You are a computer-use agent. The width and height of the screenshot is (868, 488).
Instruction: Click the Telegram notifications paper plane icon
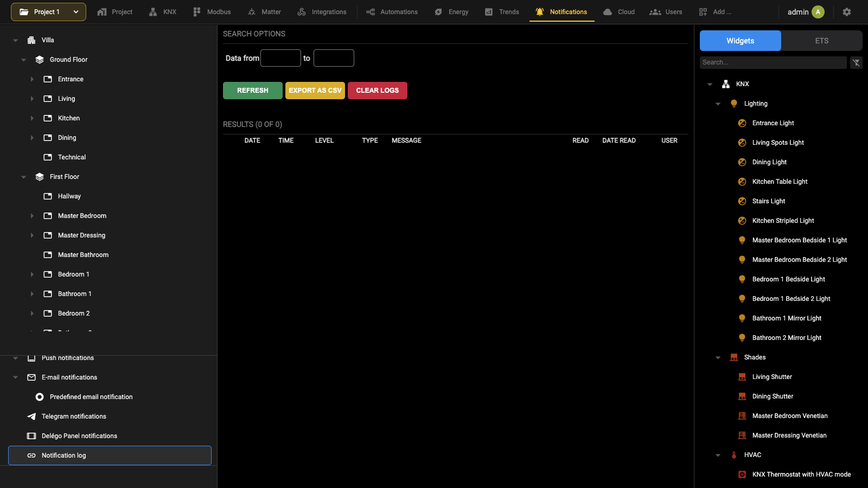point(31,416)
